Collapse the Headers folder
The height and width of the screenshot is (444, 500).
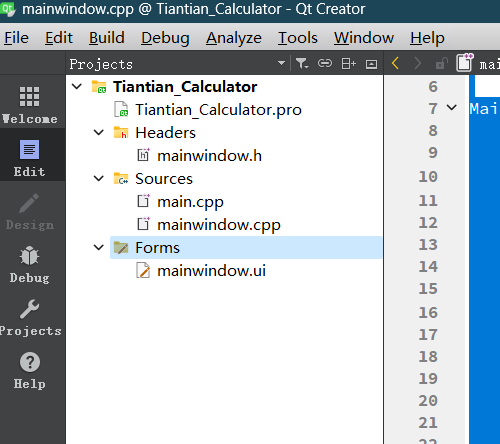(x=99, y=133)
